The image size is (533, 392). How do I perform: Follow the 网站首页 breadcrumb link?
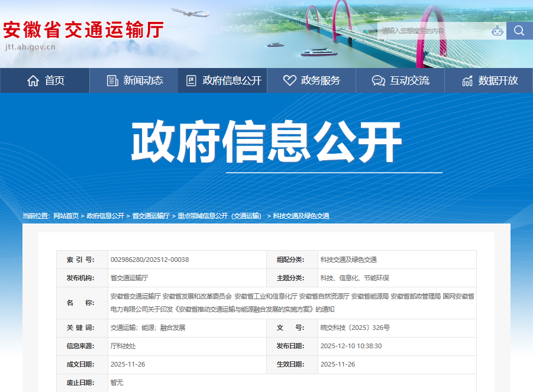coord(66,216)
